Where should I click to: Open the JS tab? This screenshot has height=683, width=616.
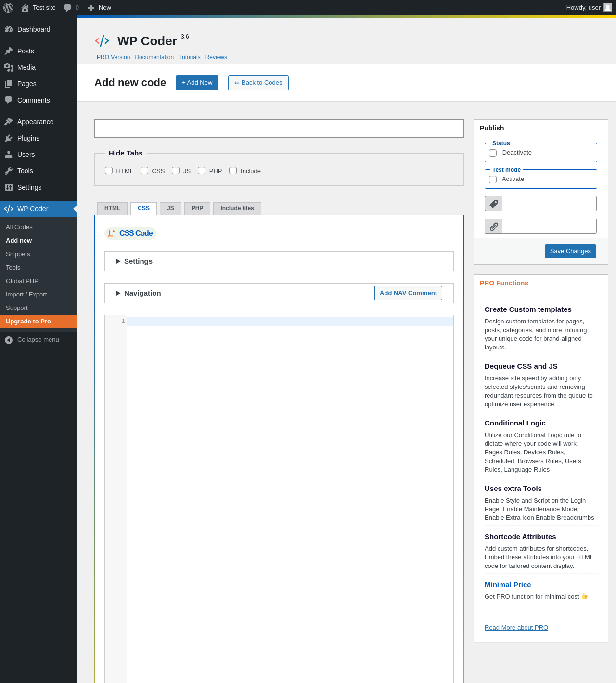coord(170,208)
